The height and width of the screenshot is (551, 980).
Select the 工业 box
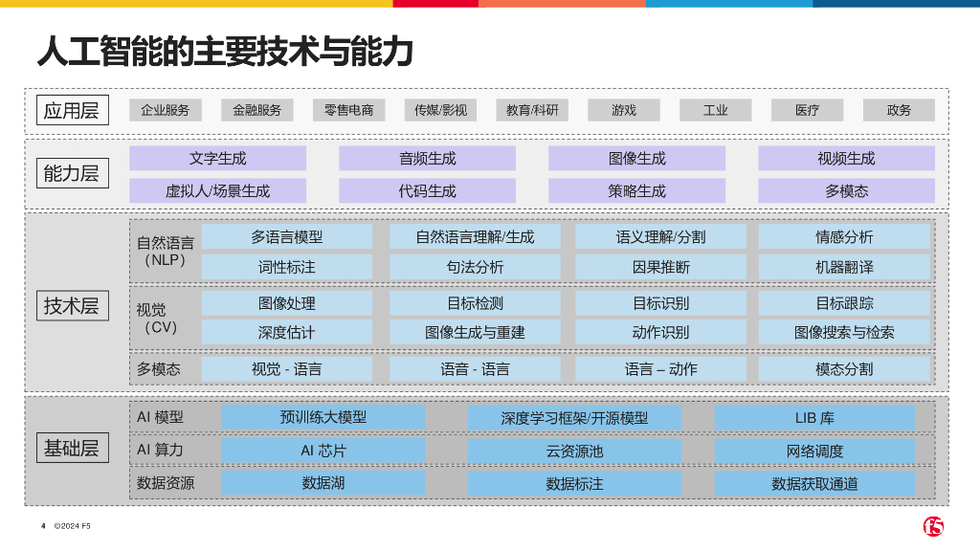[716, 111]
